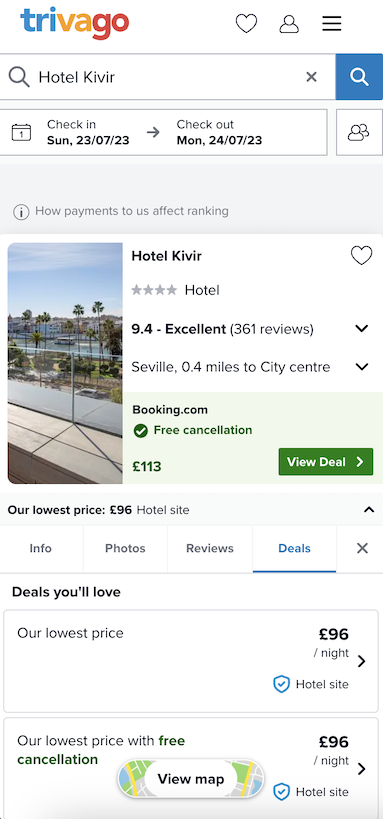This screenshot has height=819, width=383.
Task: Expand the Seville location details
Action: (x=362, y=367)
